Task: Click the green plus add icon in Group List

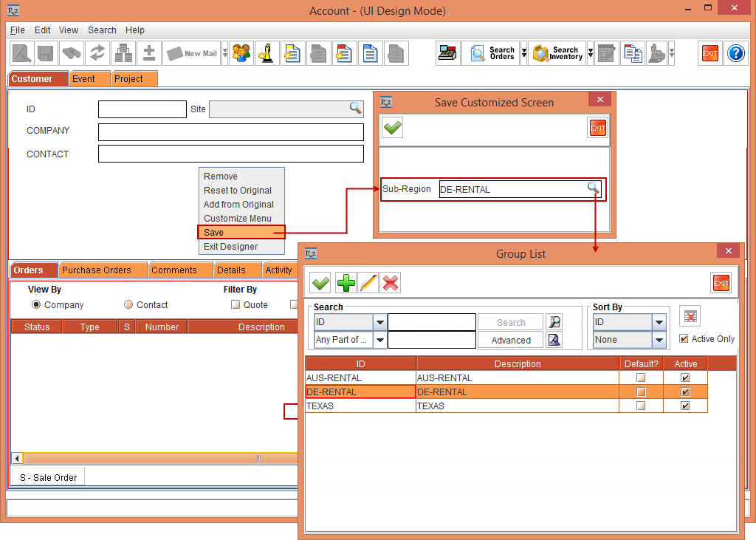Action: tap(346, 283)
